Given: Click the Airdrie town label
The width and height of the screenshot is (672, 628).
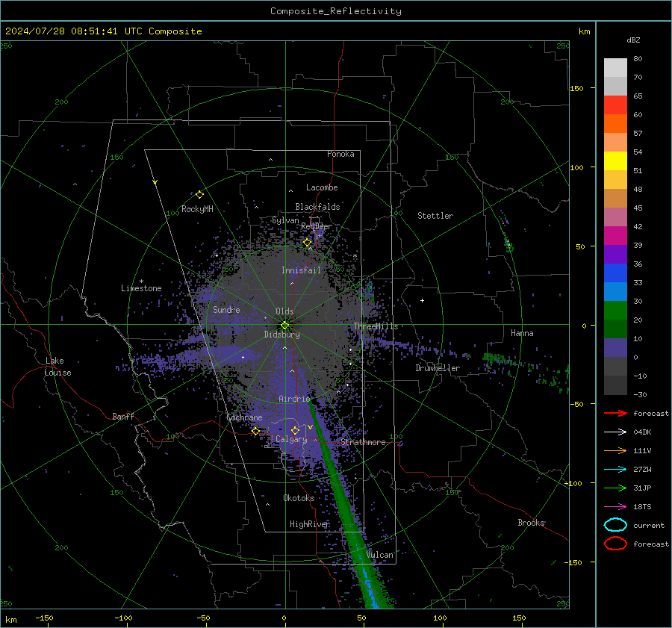Looking at the screenshot, I should (x=294, y=399).
